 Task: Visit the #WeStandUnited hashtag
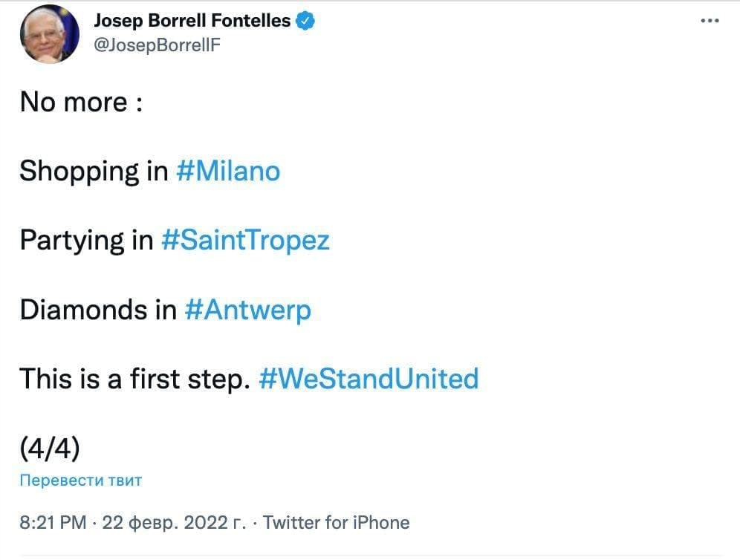tap(369, 379)
